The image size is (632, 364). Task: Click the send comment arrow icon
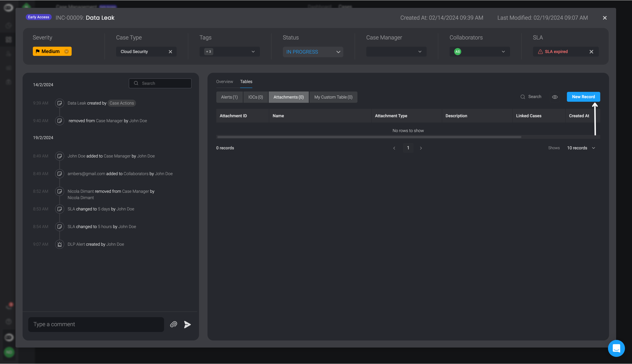(x=187, y=324)
